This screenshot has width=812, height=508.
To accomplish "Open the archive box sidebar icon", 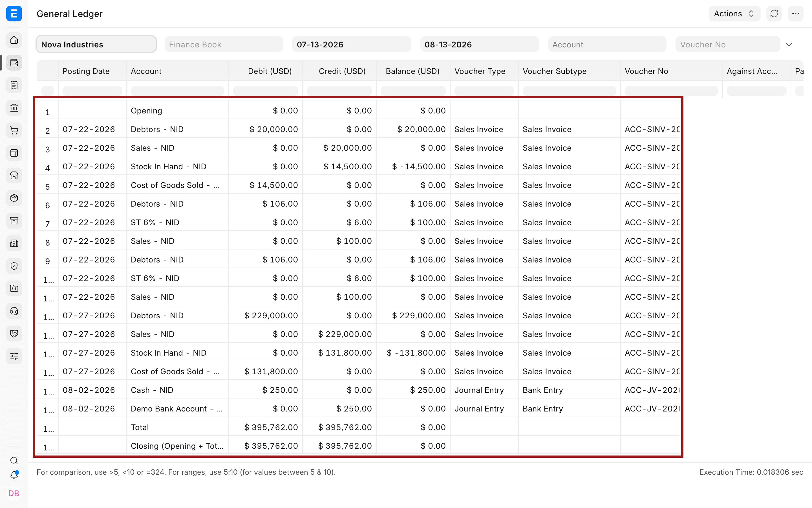I will click(14, 221).
